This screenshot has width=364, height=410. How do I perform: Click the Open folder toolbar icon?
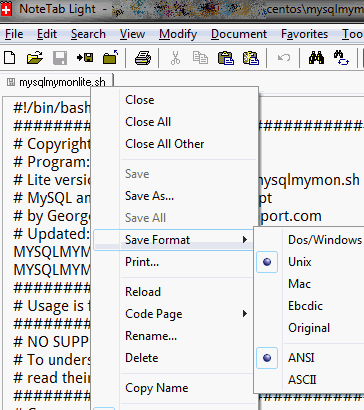click(35, 58)
